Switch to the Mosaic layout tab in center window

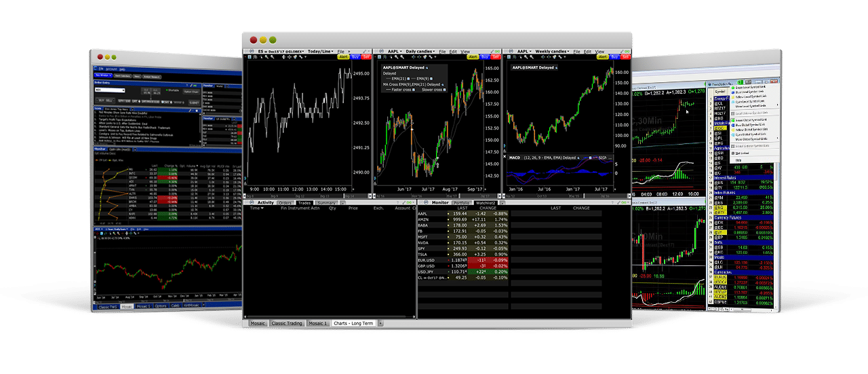[258, 324]
